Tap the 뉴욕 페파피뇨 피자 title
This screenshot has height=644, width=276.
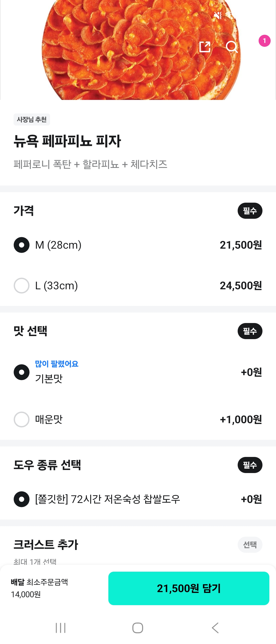(x=67, y=141)
